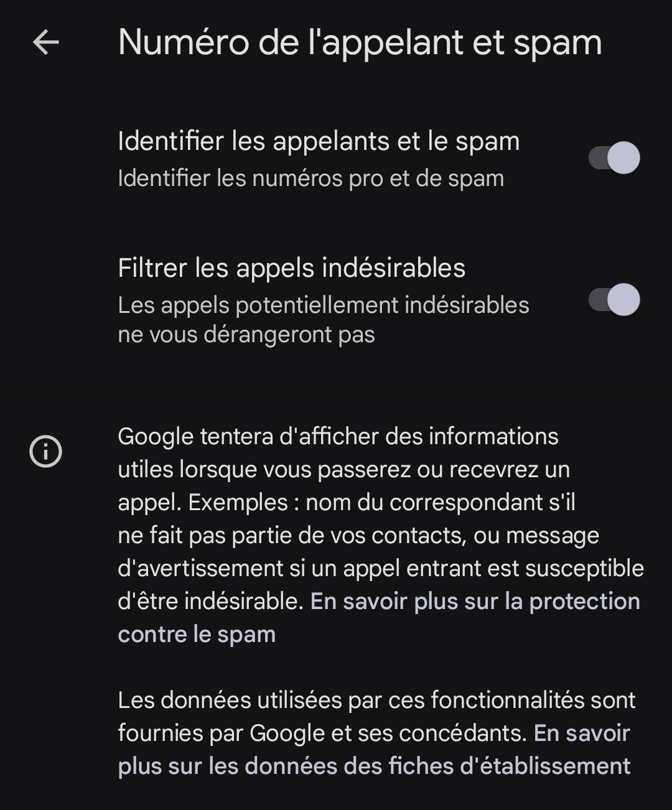Disable the "Filtrer les appels indésirables" switch
The height and width of the screenshot is (810, 672).
click(614, 300)
